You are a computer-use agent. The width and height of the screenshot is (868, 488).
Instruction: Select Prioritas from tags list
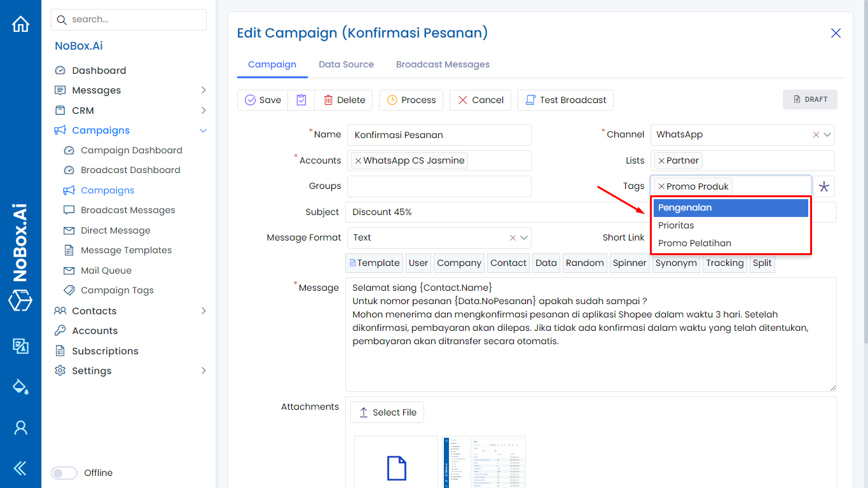tap(676, 225)
